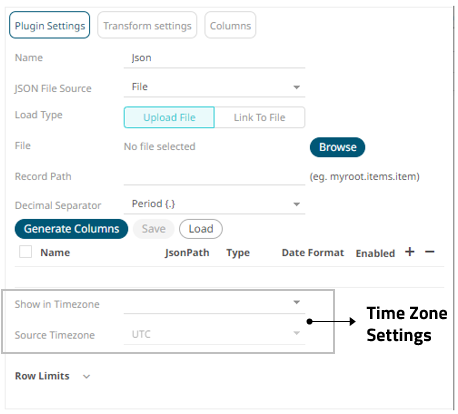Viewport: 458px width, 414px height.
Task: Open the Columns tab
Action: (x=230, y=25)
